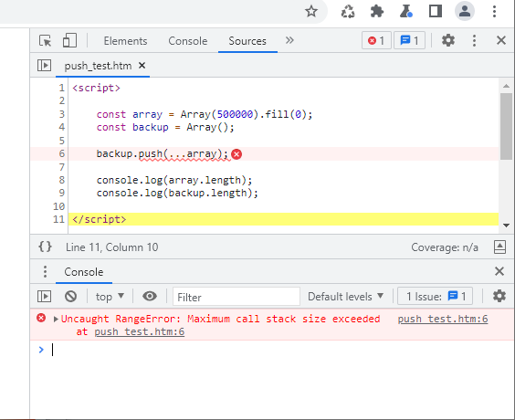
Task: Open the push_test.htm:6 source link
Action: coord(443,319)
